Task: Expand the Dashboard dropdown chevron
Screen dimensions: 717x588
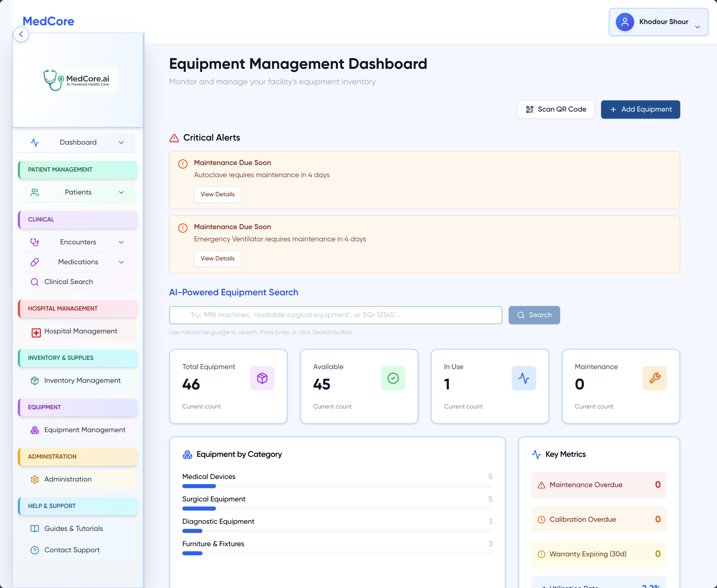Action: click(x=121, y=143)
